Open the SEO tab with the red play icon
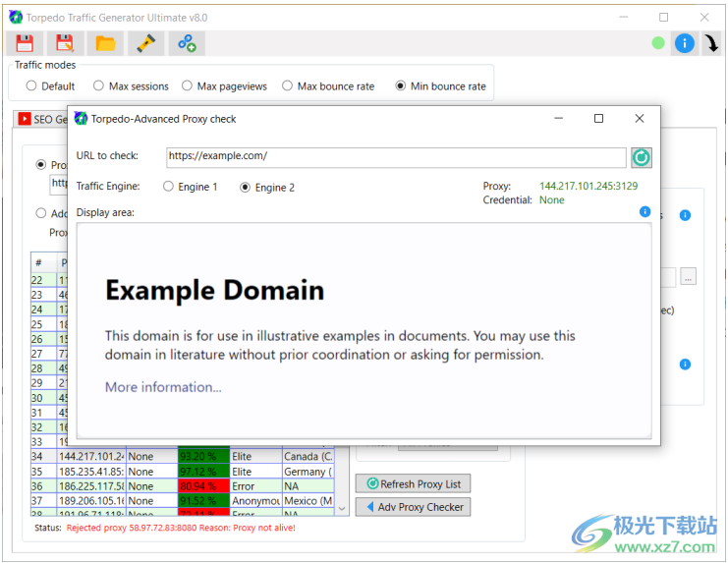 [42, 119]
